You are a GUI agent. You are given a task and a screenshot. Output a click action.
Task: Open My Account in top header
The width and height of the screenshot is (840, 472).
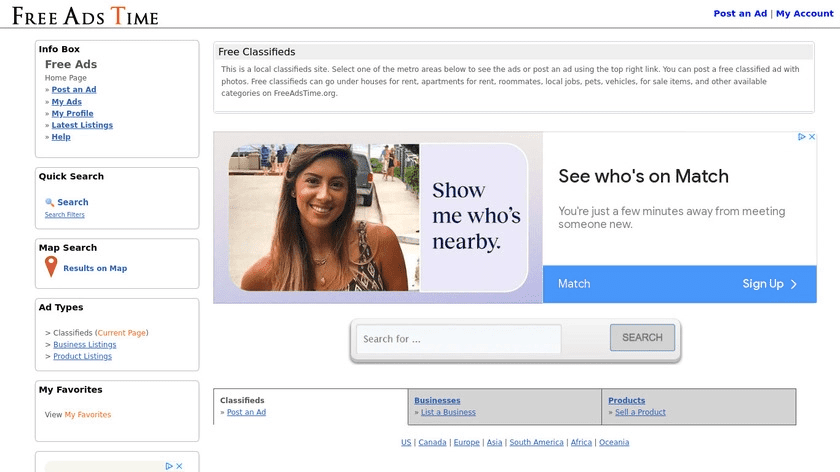click(805, 13)
